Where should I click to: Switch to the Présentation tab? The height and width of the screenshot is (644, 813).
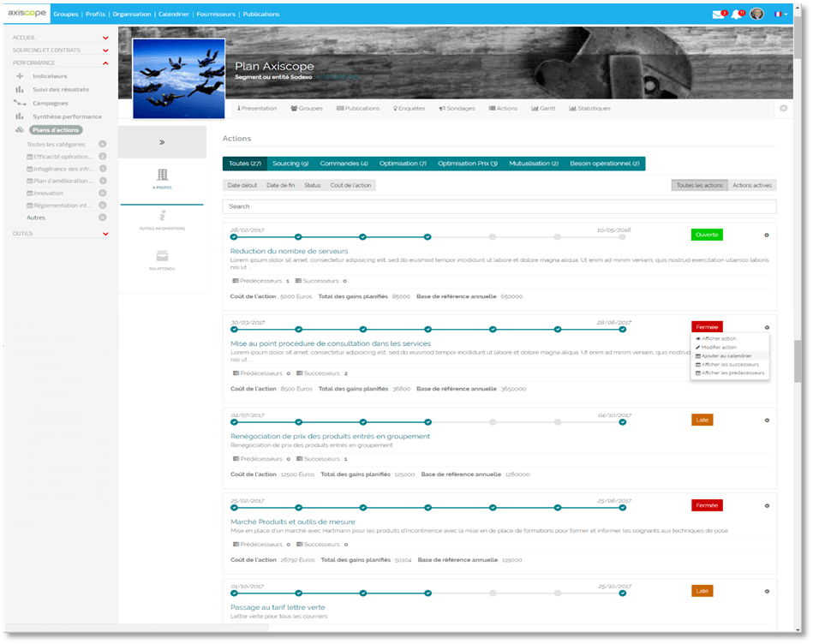coord(257,108)
